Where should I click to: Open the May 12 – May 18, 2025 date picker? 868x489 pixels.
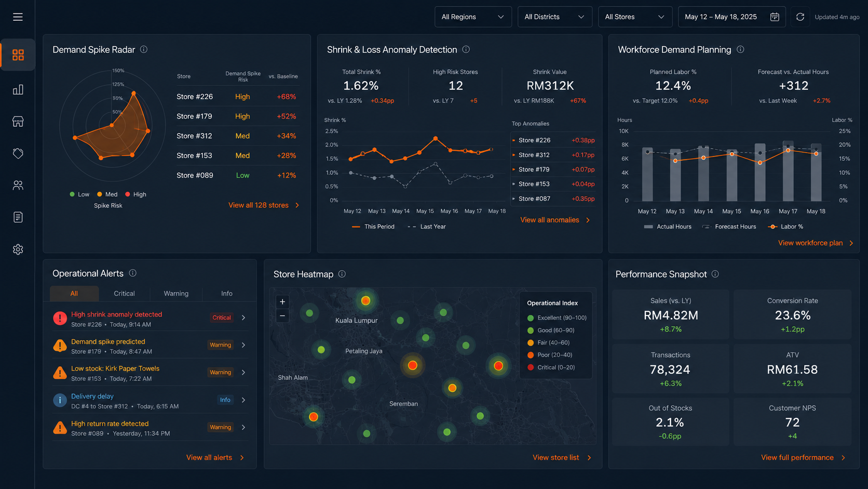click(731, 17)
